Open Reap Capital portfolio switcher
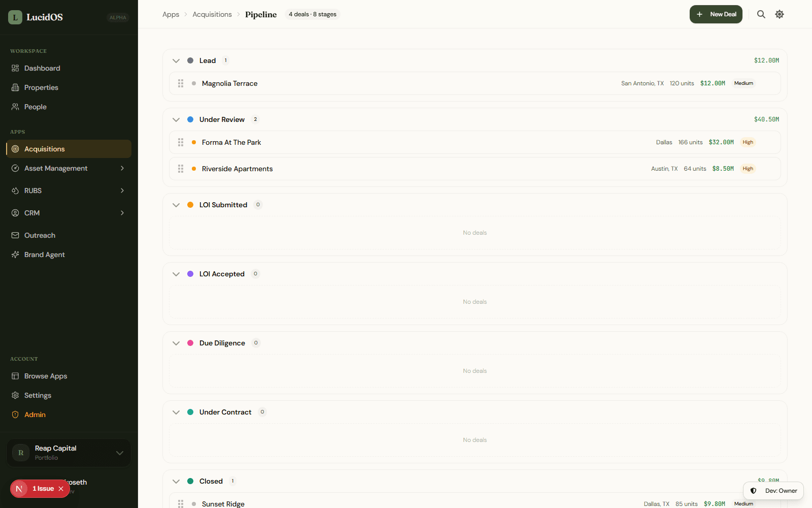 69,453
